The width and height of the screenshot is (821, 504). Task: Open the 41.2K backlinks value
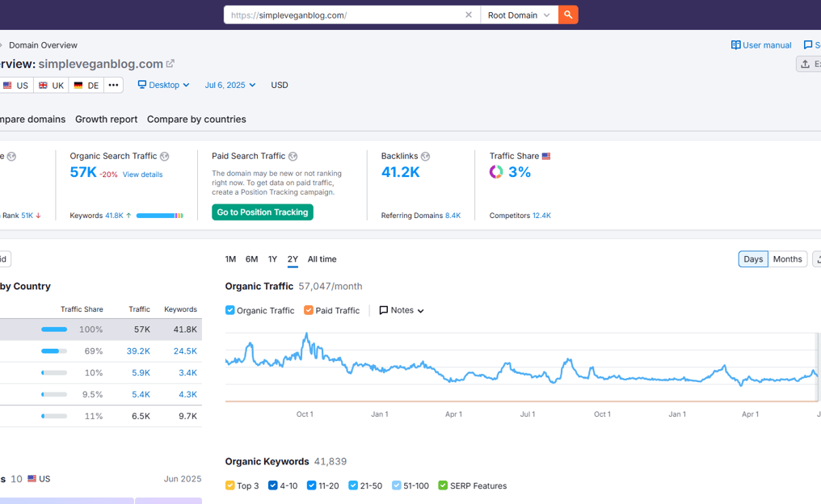coord(401,172)
